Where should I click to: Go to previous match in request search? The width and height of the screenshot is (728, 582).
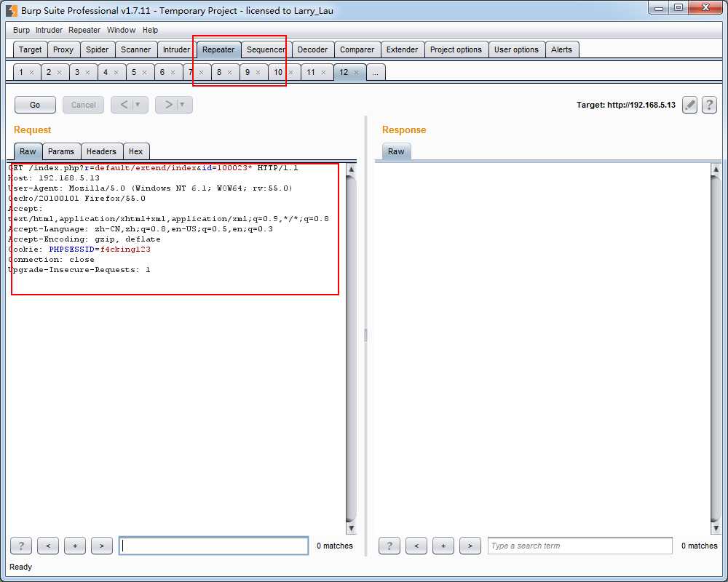point(48,546)
